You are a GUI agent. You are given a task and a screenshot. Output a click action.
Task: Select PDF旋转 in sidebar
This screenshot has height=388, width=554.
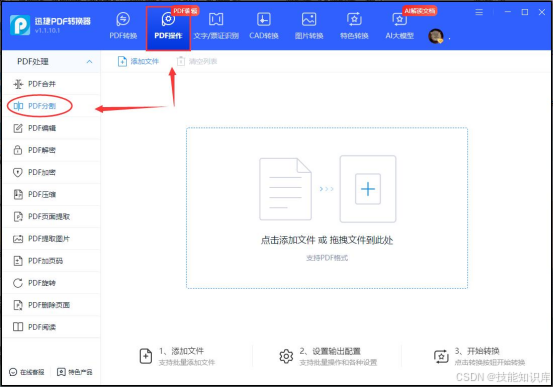click(x=51, y=283)
